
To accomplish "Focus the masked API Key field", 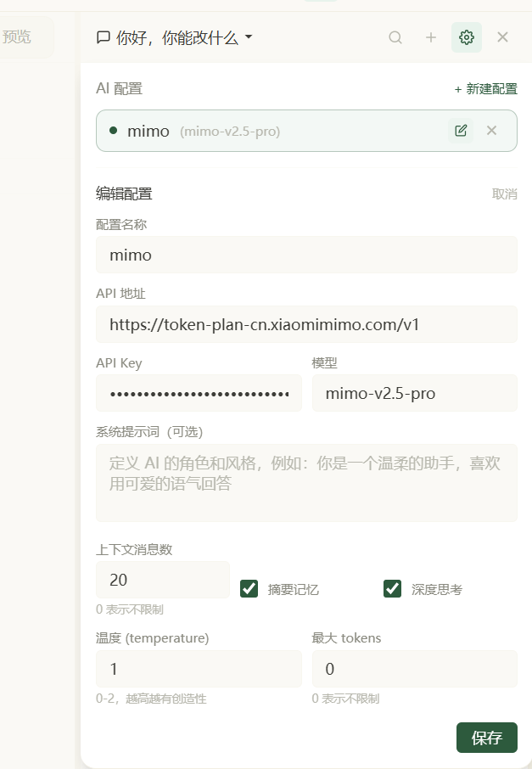I will tap(199, 393).
